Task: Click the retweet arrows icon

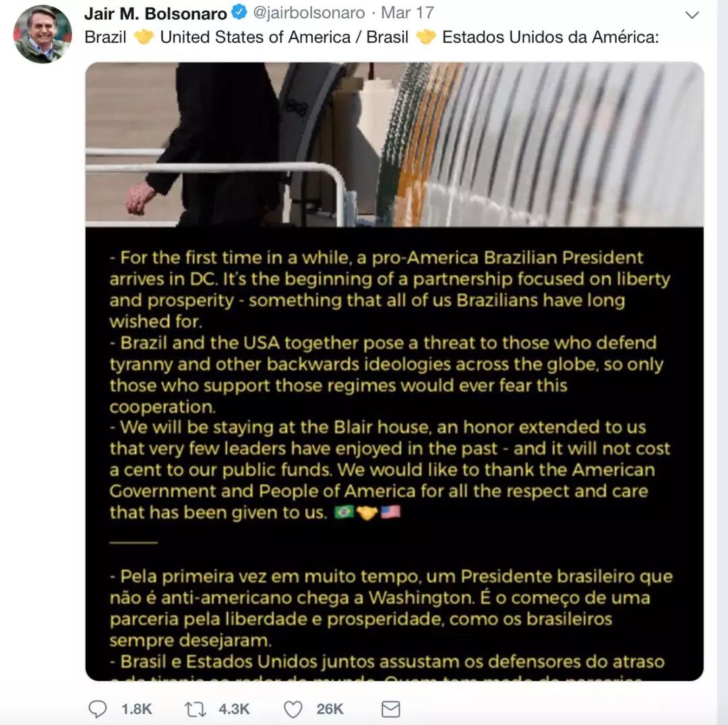Action: click(195, 709)
